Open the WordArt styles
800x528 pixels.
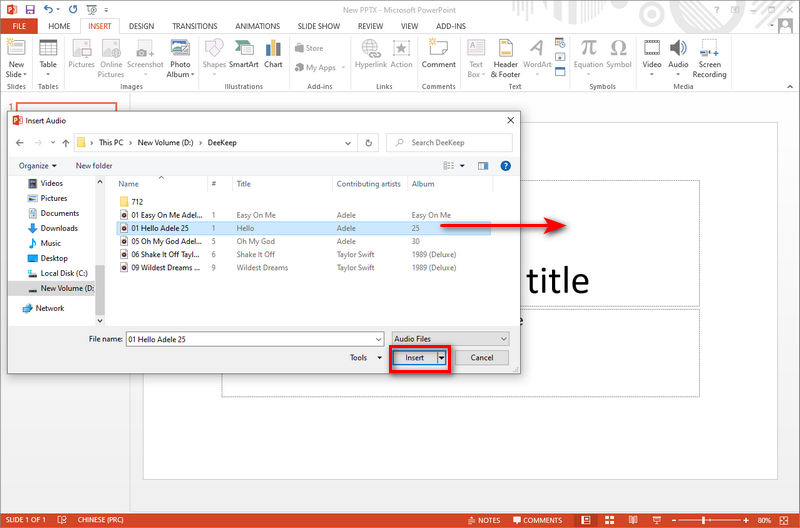[537, 57]
